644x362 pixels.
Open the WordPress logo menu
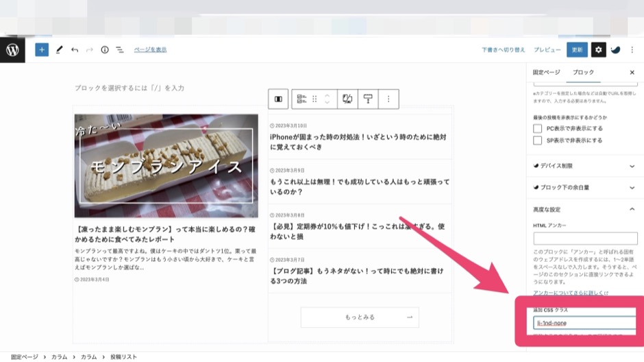pos(12,50)
